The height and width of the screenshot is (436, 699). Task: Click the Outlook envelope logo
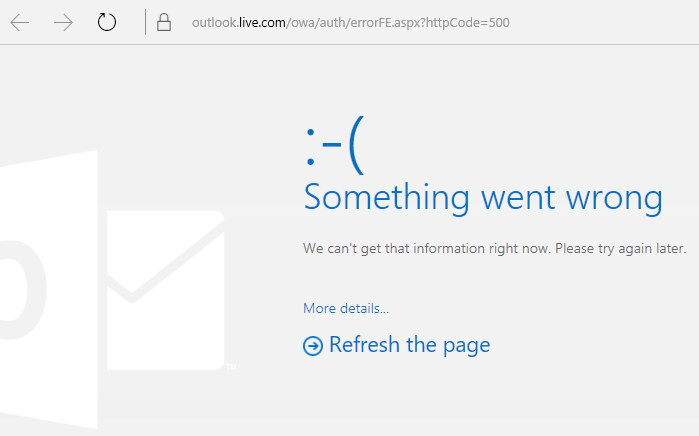coord(165,288)
